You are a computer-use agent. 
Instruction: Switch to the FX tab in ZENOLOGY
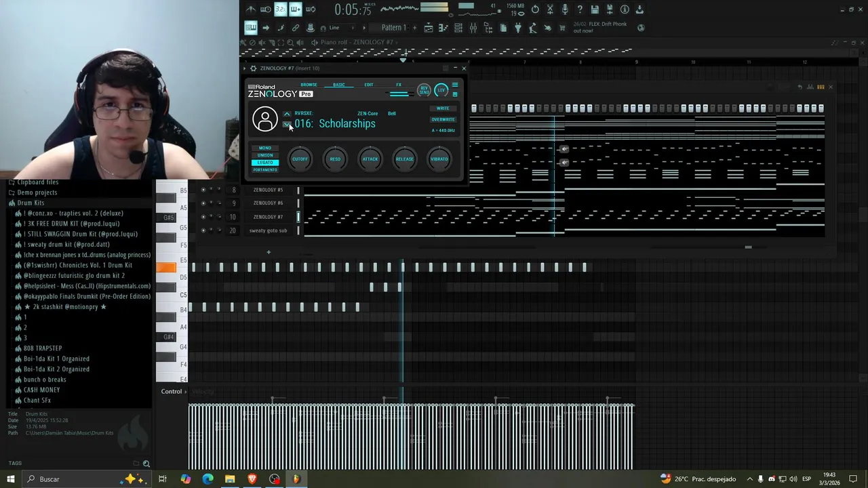(x=399, y=85)
